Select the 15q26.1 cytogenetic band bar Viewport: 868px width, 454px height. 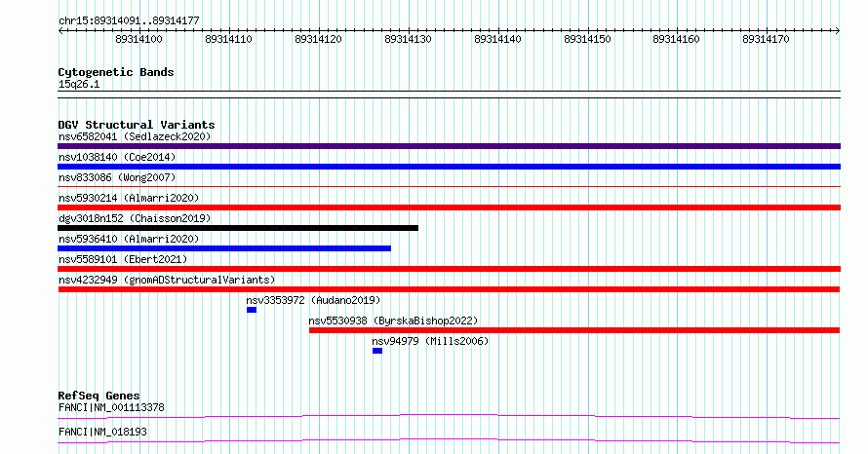[449, 95]
